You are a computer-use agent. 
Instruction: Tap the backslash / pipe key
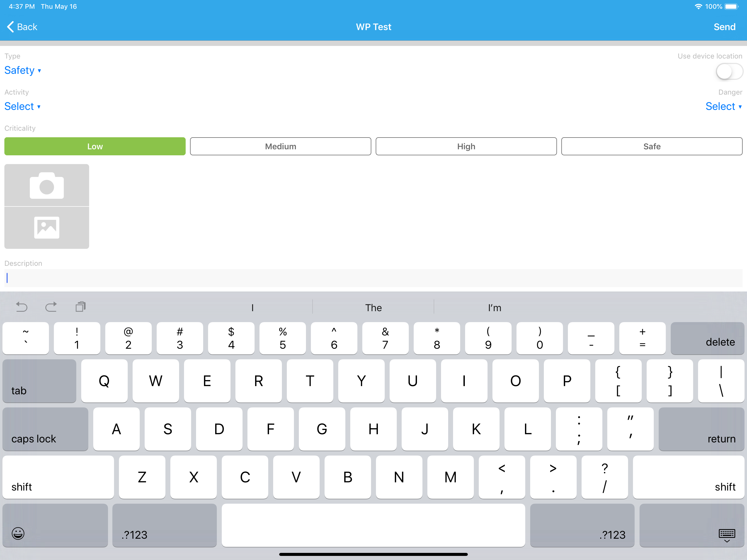[x=721, y=381]
